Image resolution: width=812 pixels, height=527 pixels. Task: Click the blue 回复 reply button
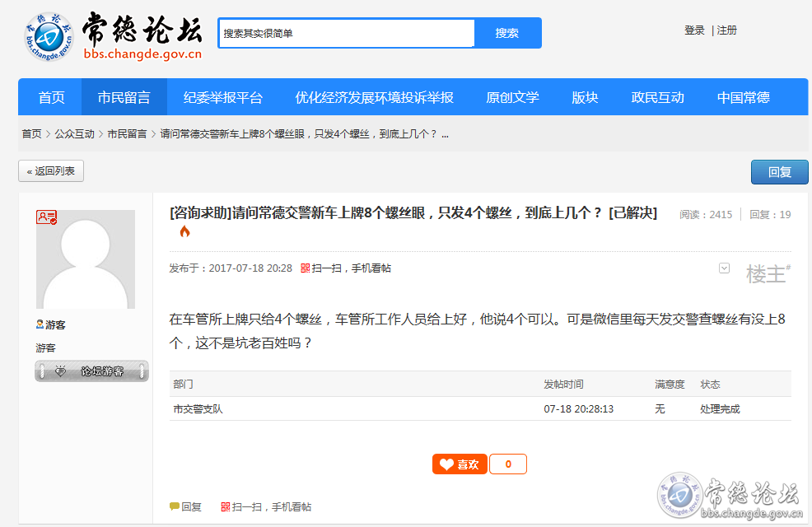click(x=779, y=172)
